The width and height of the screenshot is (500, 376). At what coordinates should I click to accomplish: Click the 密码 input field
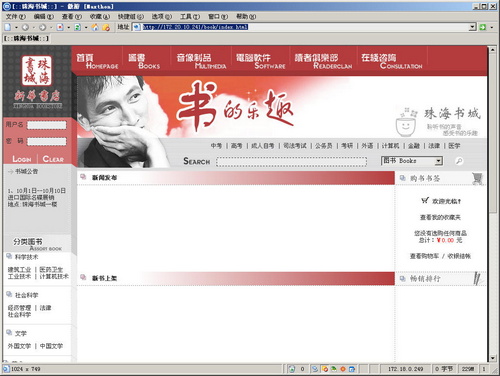(46, 141)
